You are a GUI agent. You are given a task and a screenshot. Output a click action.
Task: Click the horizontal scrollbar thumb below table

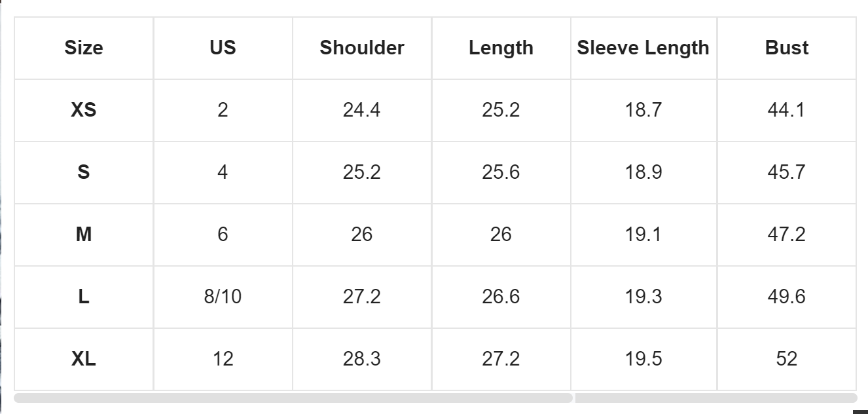293,398
